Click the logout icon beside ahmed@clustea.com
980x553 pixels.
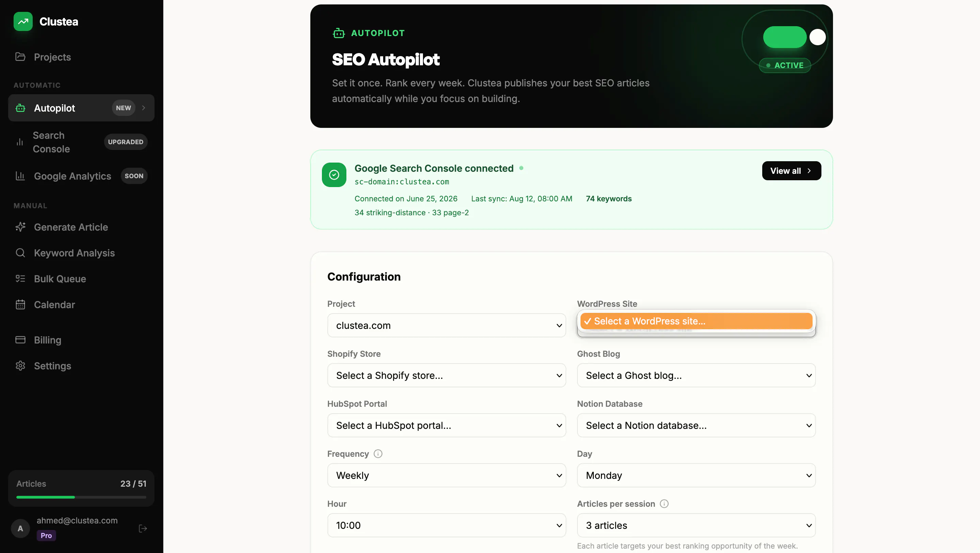[x=143, y=528]
